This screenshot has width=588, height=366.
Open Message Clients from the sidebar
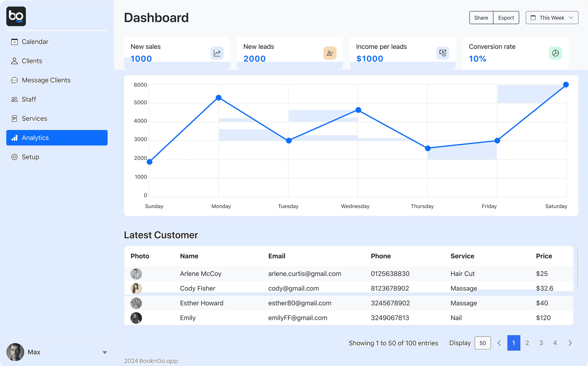(x=46, y=80)
